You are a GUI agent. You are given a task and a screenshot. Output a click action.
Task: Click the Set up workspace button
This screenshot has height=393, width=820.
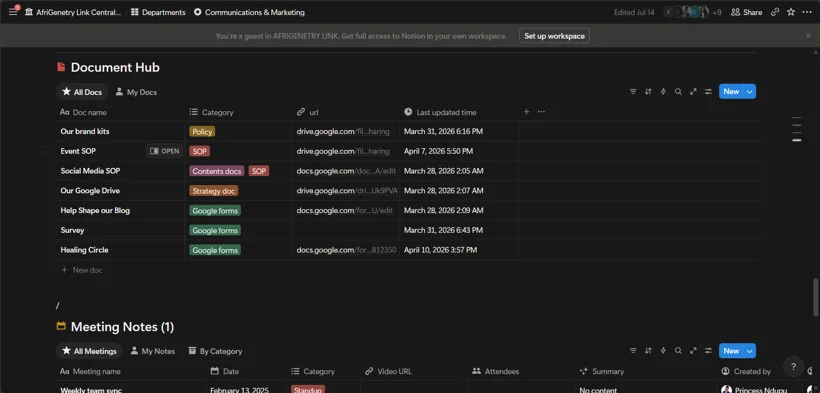554,36
